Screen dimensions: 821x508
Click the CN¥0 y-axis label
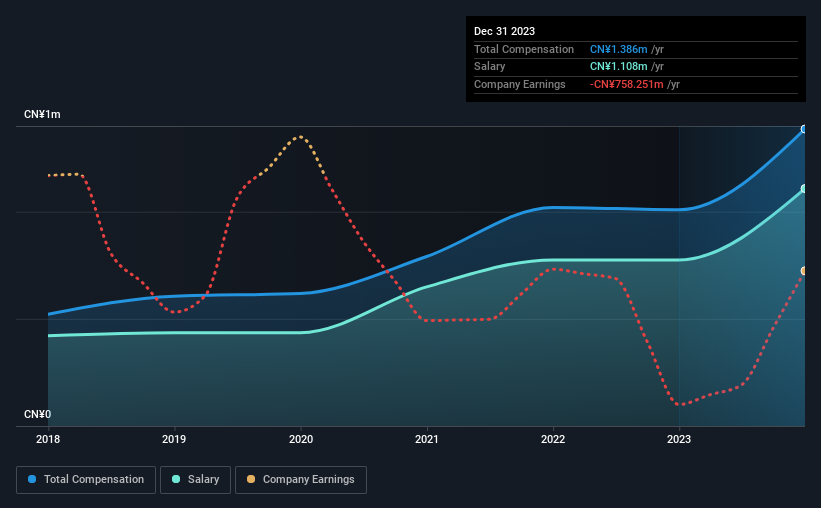tap(38, 414)
